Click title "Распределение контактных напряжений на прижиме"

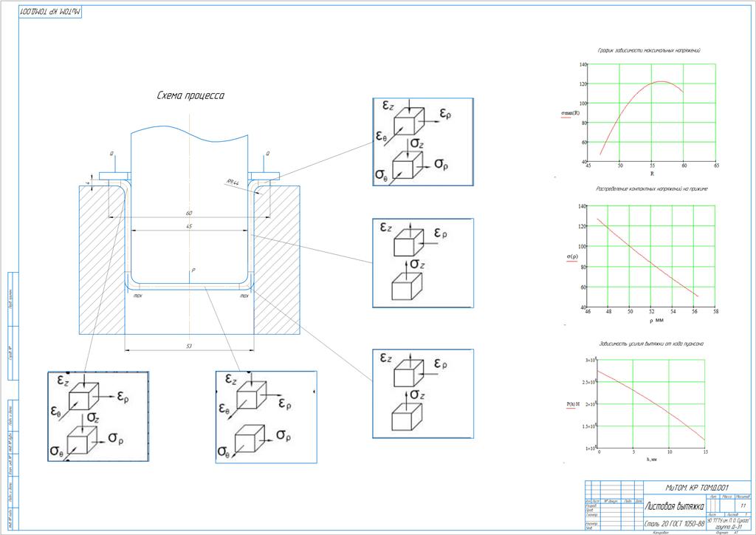pyautogui.click(x=652, y=189)
